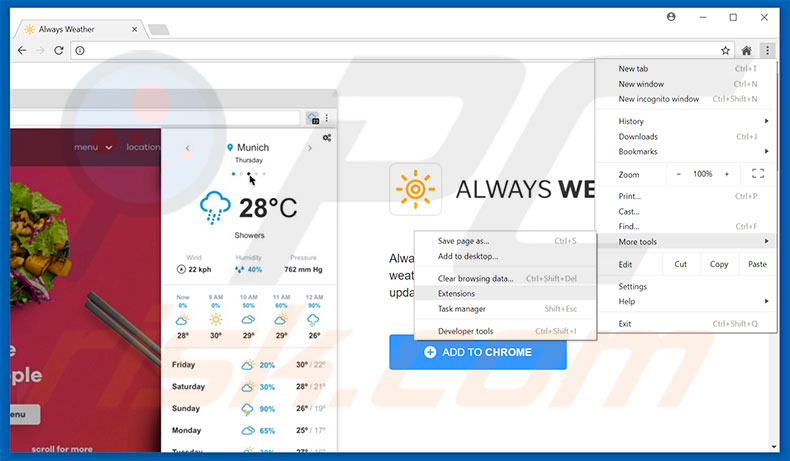This screenshot has width=790, height=461.
Task: Open Settings from the Chrome menu
Action: pyautogui.click(x=687, y=286)
